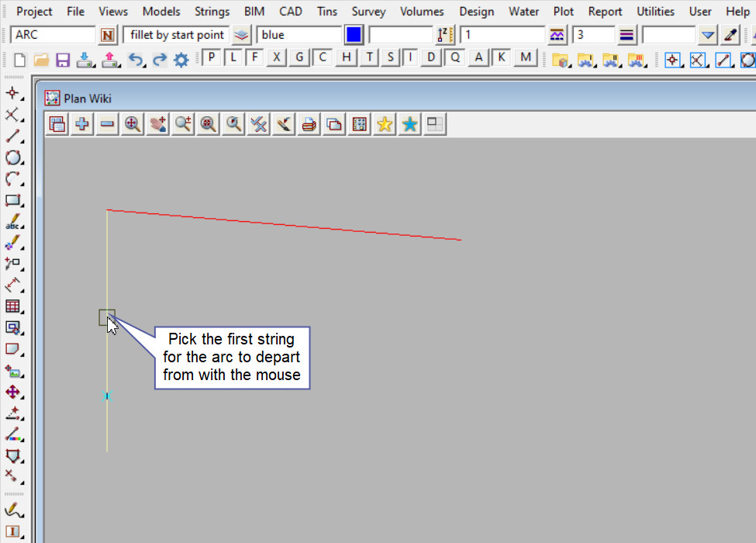Select the circle tool in left toolbar
The width and height of the screenshot is (756, 543).
pos(13,158)
